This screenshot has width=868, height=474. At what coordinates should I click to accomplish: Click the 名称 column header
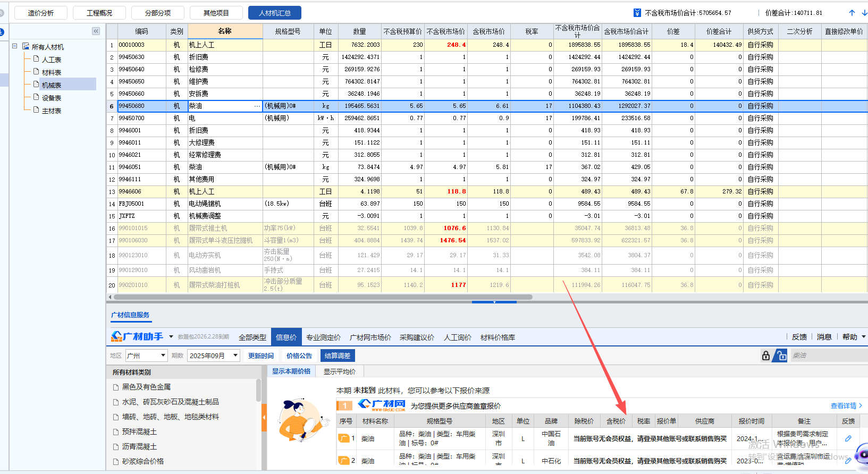225,31
